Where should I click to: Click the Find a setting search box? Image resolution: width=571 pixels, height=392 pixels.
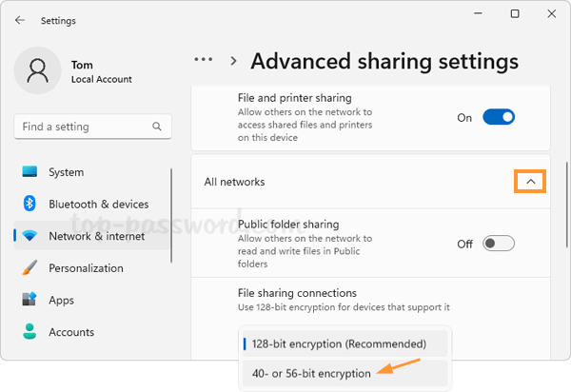click(x=81, y=127)
